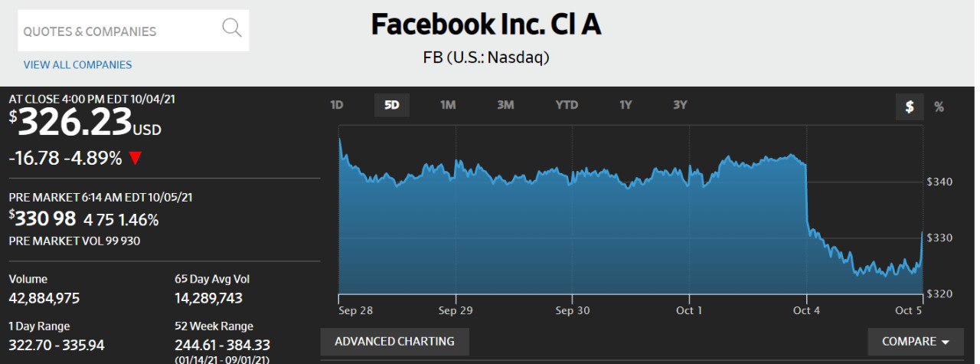
Task: Click the search magnifier icon
Action: pos(231,29)
